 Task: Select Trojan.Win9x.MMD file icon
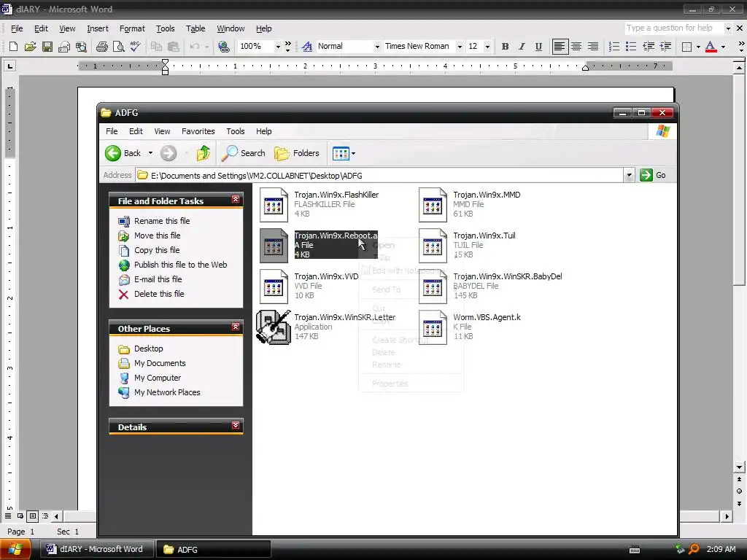pyautogui.click(x=433, y=205)
